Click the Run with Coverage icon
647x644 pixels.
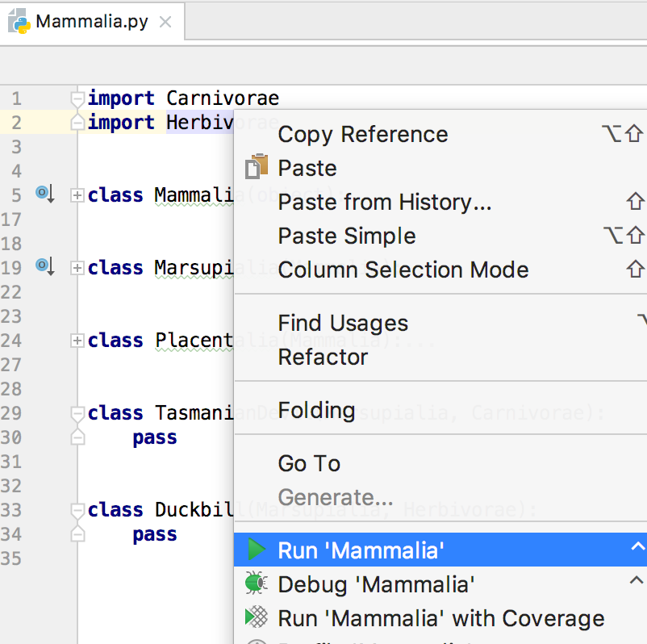(257, 617)
